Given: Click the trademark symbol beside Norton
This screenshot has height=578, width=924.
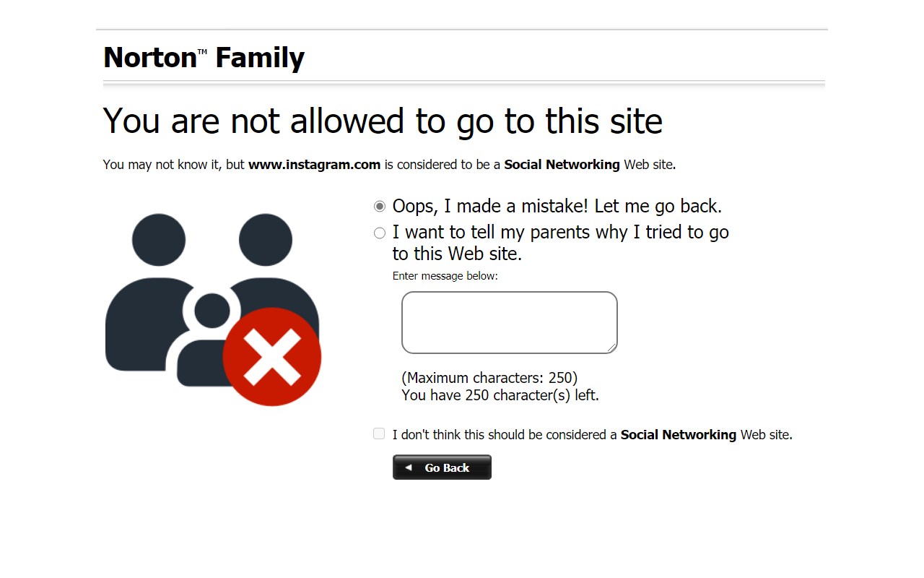Looking at the screenshot, I should click(202, 51).
